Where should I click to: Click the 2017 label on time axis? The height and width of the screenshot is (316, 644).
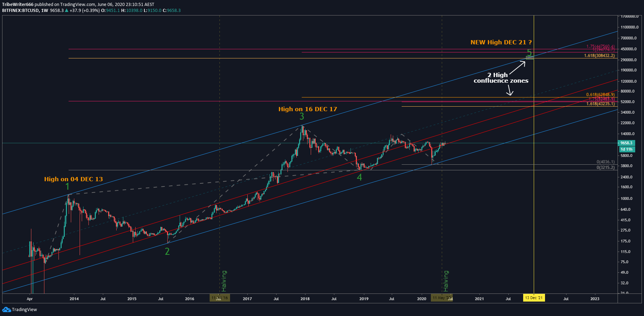[x=247, y=299]
